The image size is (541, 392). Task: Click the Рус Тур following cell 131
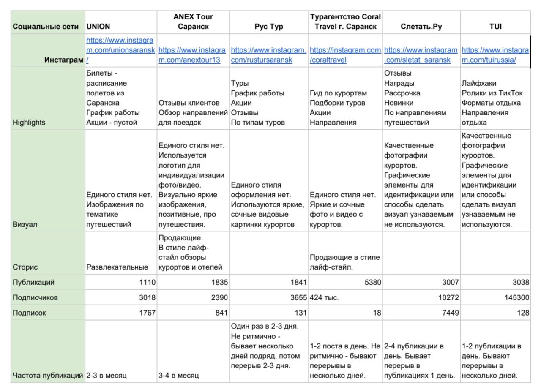tap(269, 313)
